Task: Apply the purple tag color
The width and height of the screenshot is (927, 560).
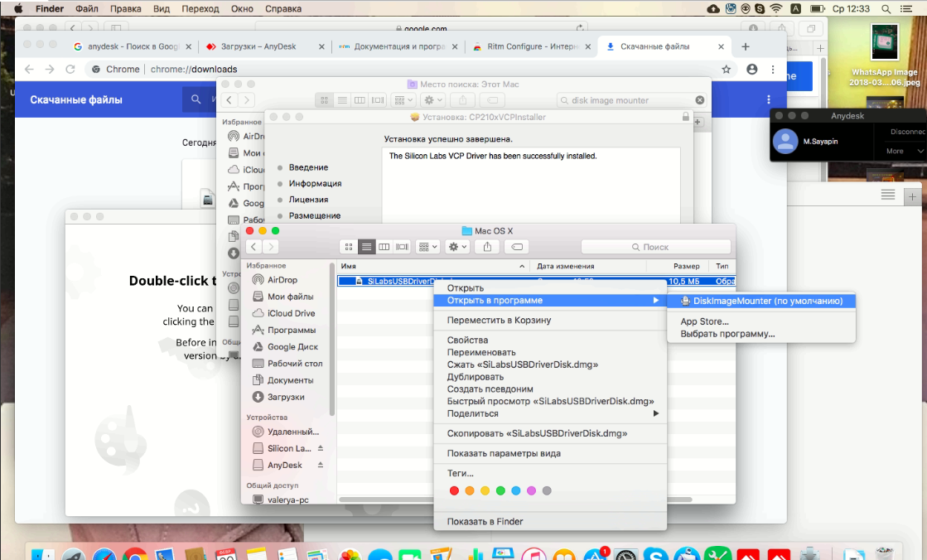Action: (532, 490)
